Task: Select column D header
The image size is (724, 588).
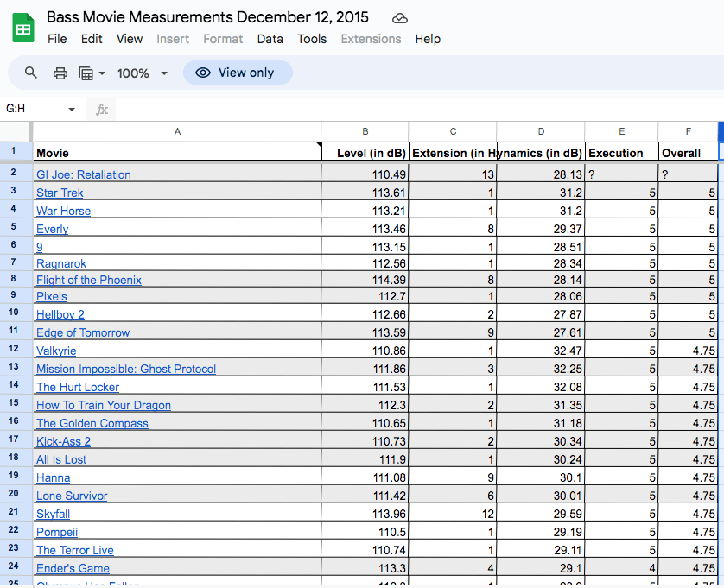Action: tap(541, 131)
